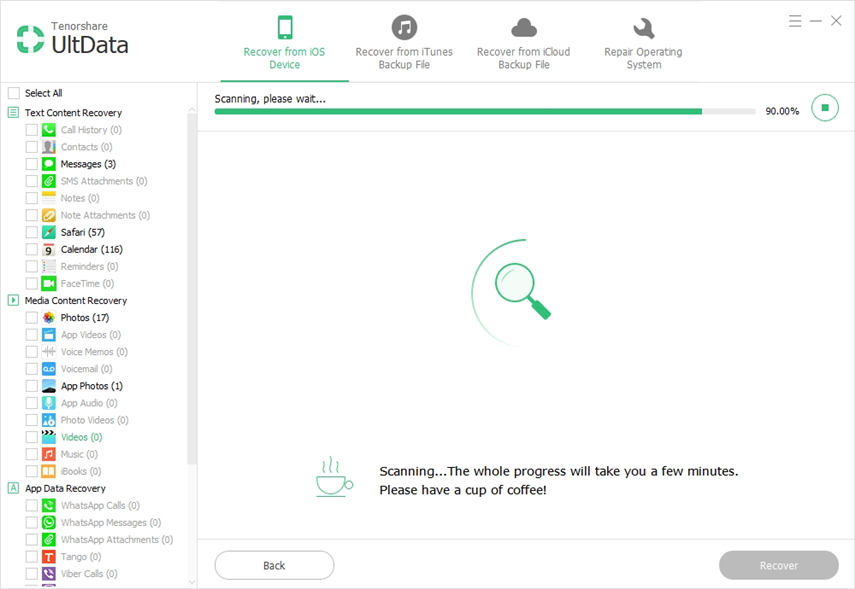Click the sidebar scroll up arrow
Viewport: 855px width, 589px height.
(191, 110)
